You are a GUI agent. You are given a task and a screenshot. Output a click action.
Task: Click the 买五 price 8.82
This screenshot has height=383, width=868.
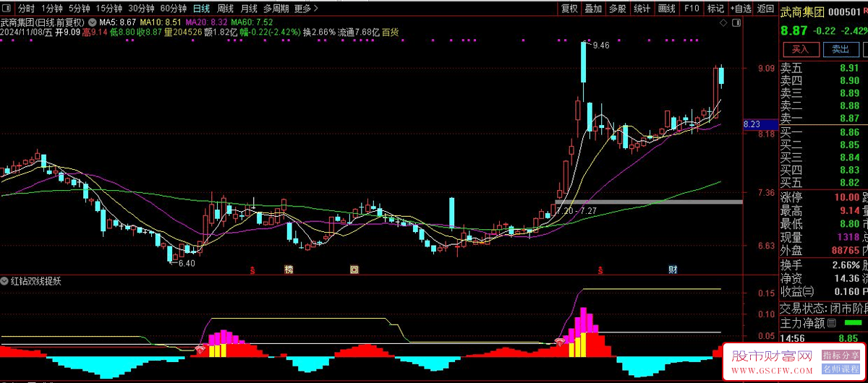tap(849, 182)
